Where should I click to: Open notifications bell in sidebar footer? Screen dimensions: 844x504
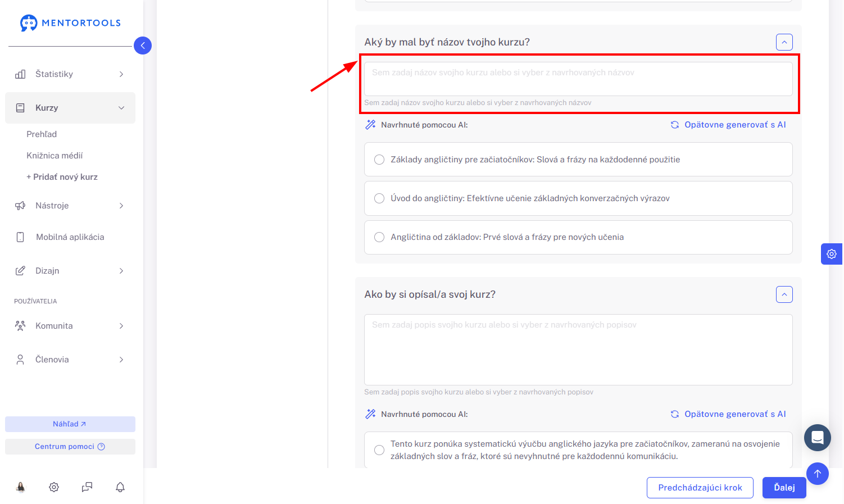pyautogui.click(x=120, y=487)
